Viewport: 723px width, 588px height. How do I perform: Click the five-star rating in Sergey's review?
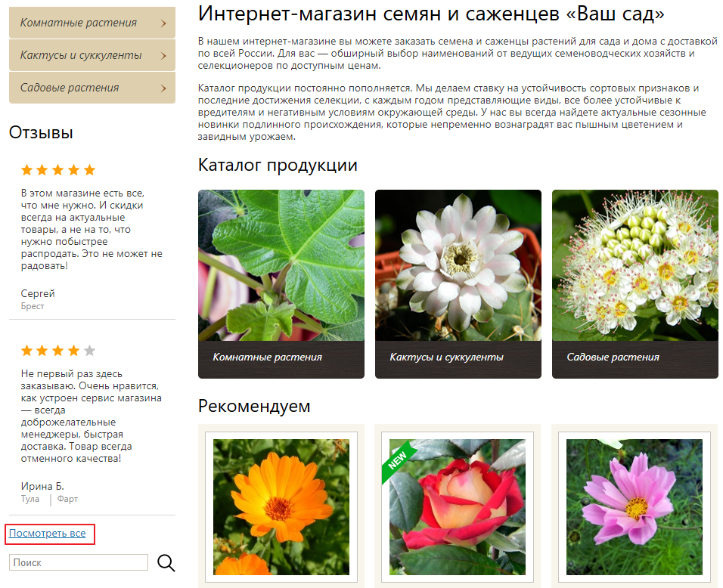58,170
